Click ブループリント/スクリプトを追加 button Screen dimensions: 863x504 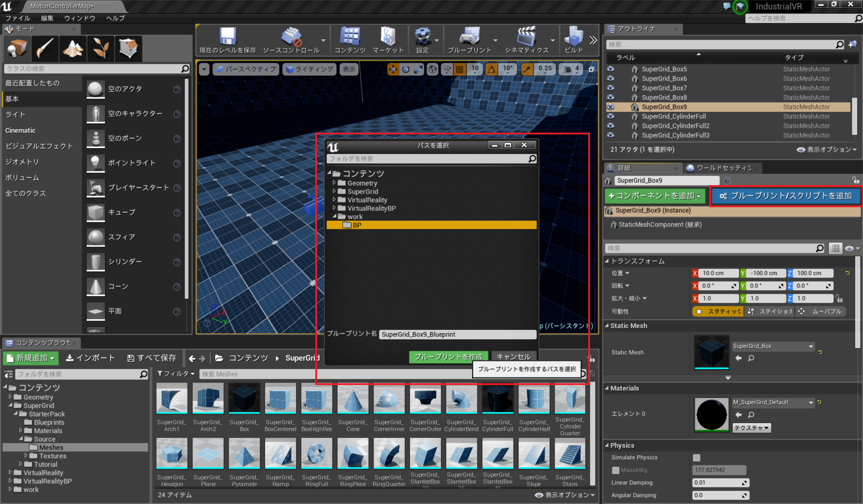coord(786,196)
